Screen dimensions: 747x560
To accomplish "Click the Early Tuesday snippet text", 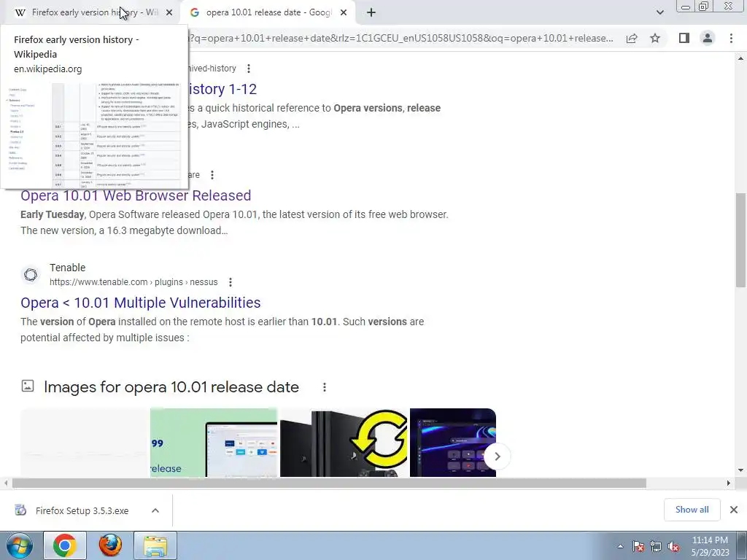I will [53, 214].
